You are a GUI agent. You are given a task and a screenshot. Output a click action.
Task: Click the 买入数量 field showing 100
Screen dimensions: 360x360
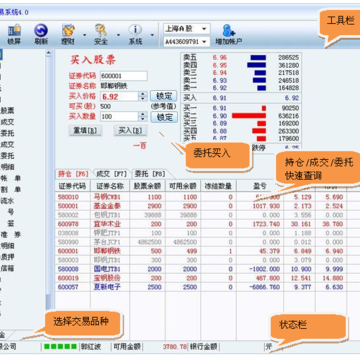(119, 117)
